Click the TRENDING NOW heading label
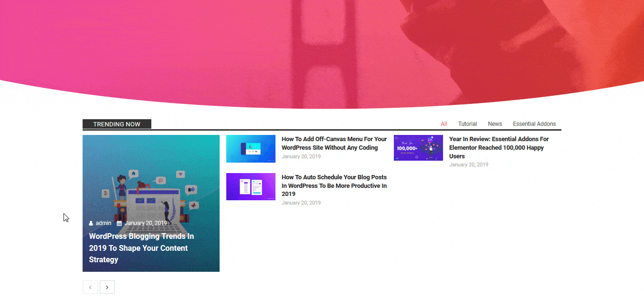 117,124
